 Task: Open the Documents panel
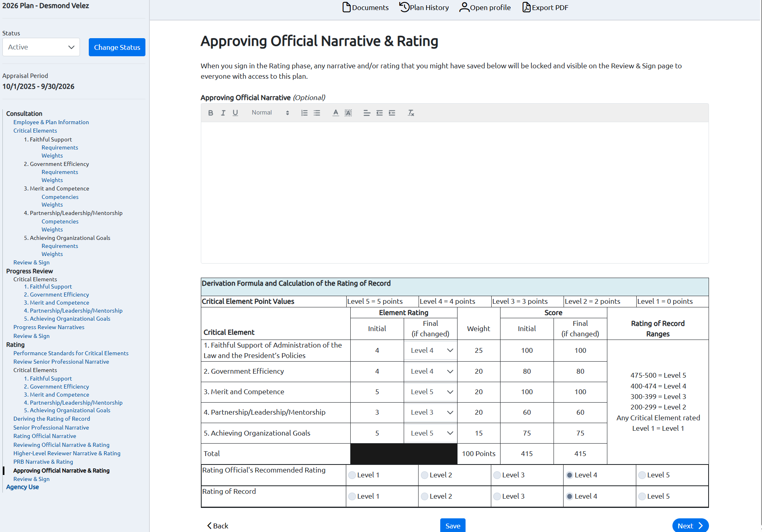(x=365, y=7)
